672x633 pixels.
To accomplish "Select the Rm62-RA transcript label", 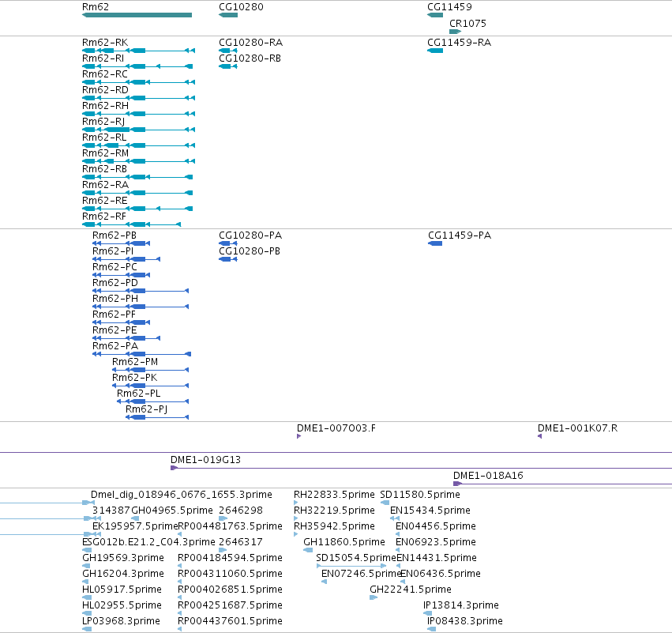I will coord(105,185).
